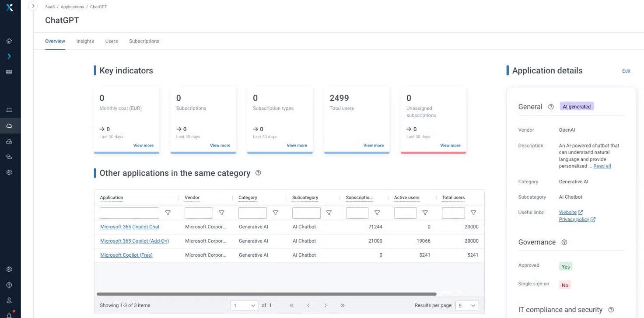
Task: Click the info icon beside General heading
Action: click(x=551, y=107)
